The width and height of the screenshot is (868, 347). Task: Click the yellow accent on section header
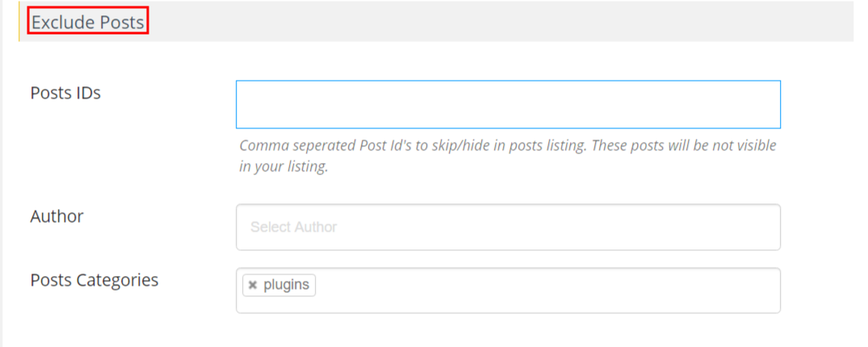19,23
